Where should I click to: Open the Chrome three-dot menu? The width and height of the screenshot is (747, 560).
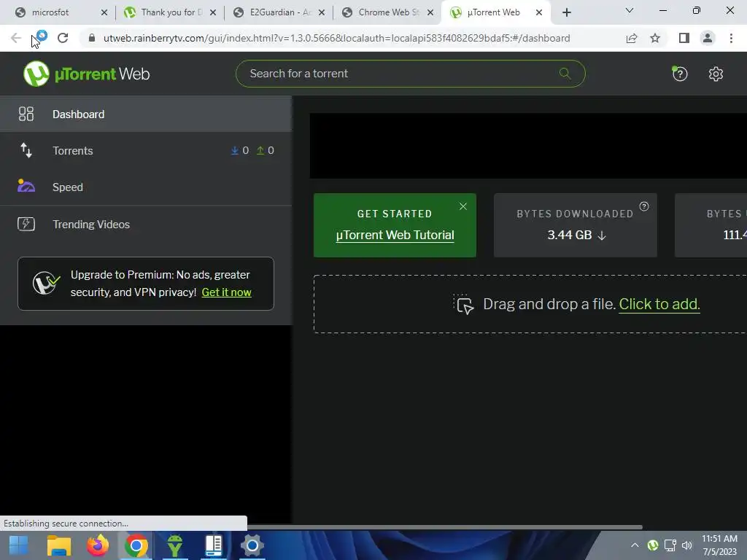731,38
